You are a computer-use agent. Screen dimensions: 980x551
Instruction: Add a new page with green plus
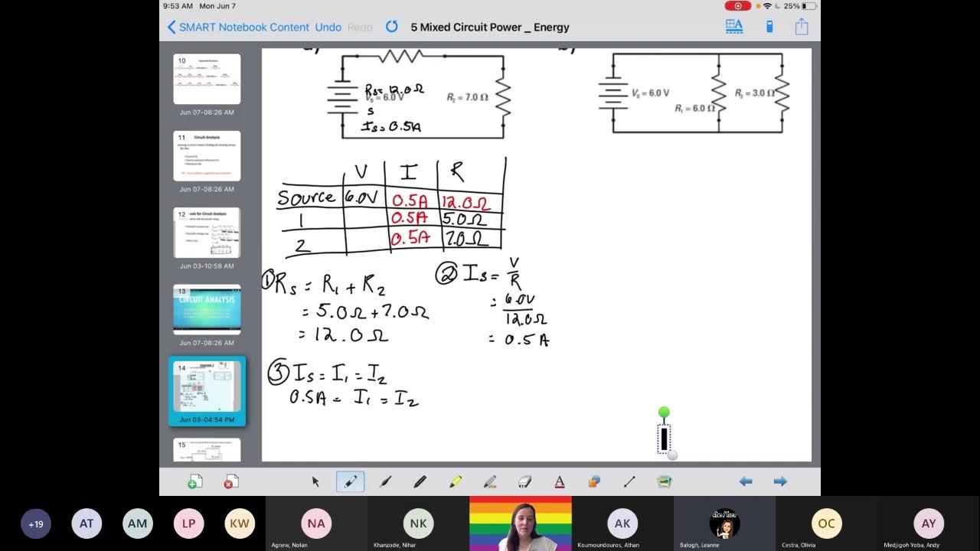pos(195,481)
